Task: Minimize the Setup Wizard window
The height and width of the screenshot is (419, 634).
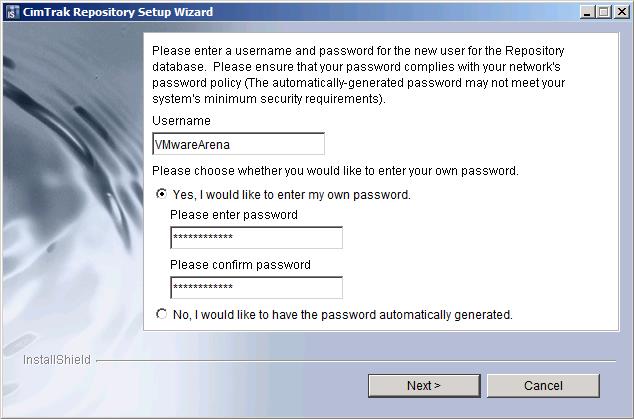Action: click(585, 12)
